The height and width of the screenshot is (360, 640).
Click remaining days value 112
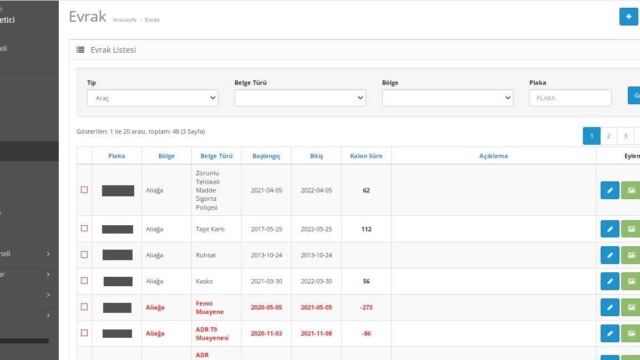point(366,229)
